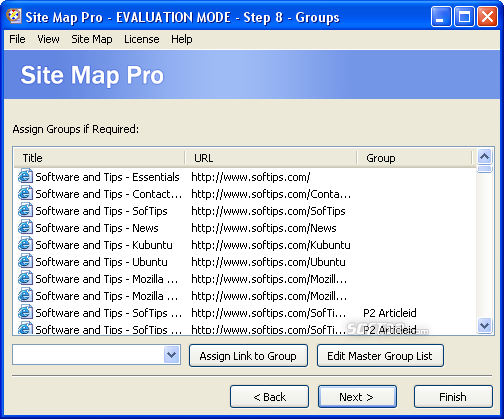Viewport: 504px width, 419px height.
Task: Open the License menu
Action: point(142,39)
